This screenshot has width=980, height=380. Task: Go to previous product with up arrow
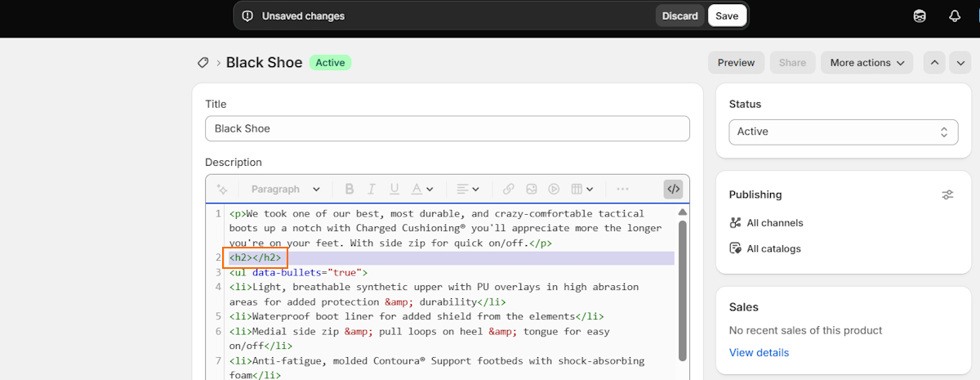click(x=935, y=63)
